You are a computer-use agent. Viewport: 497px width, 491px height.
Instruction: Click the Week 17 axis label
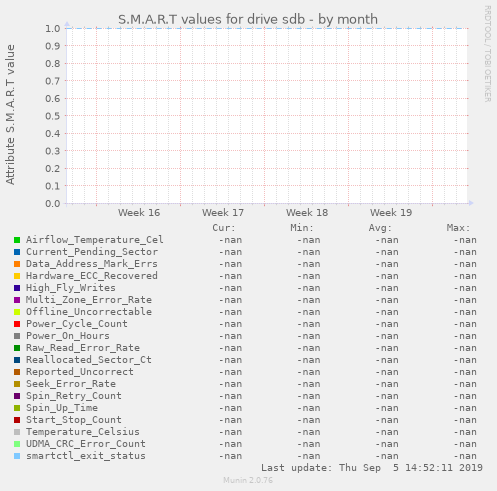(x=223, y=212)
